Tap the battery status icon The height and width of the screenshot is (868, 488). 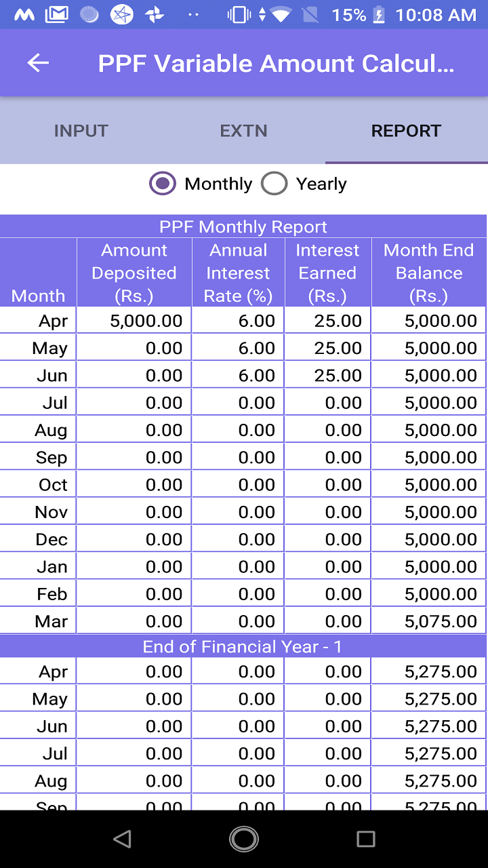click(x=379, y=14)
